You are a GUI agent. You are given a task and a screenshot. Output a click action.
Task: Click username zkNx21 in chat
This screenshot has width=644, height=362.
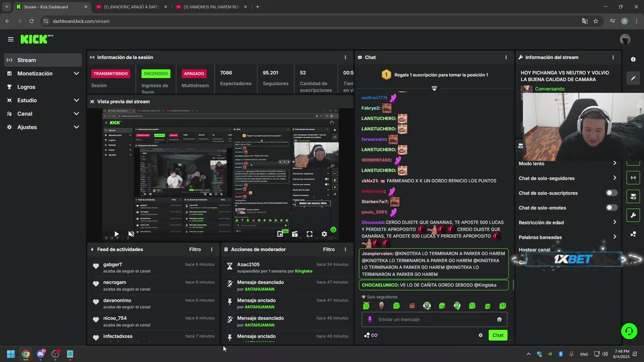click(369, 181)
